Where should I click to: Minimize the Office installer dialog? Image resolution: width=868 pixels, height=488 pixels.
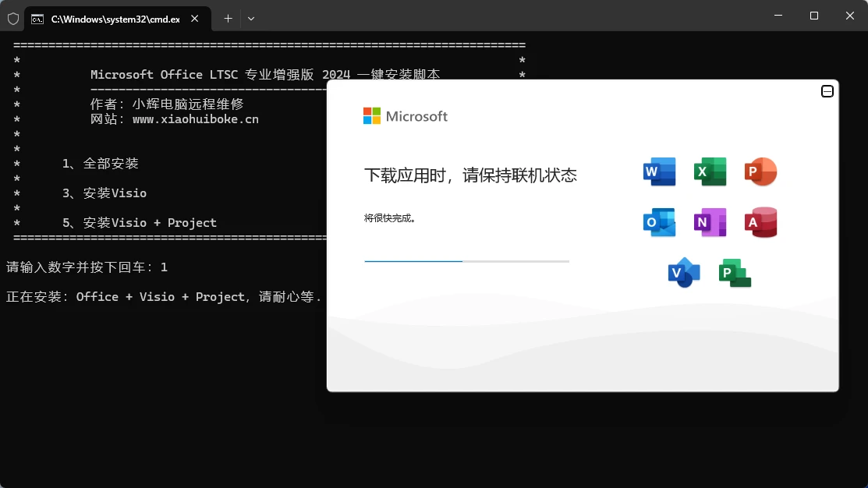pos(827,91)
